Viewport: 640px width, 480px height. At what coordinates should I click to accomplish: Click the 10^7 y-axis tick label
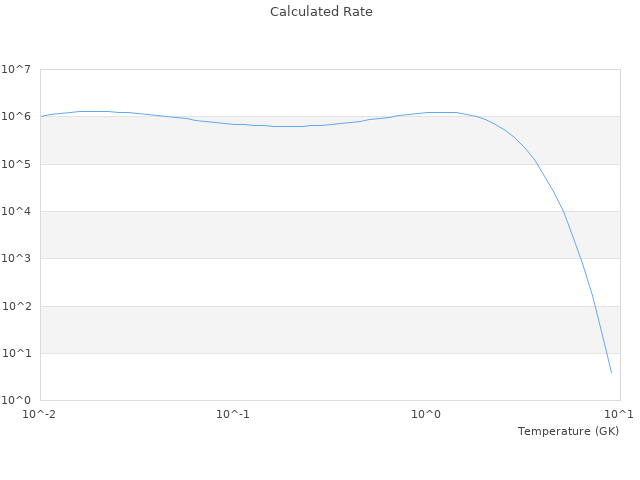tap(16, 70)
